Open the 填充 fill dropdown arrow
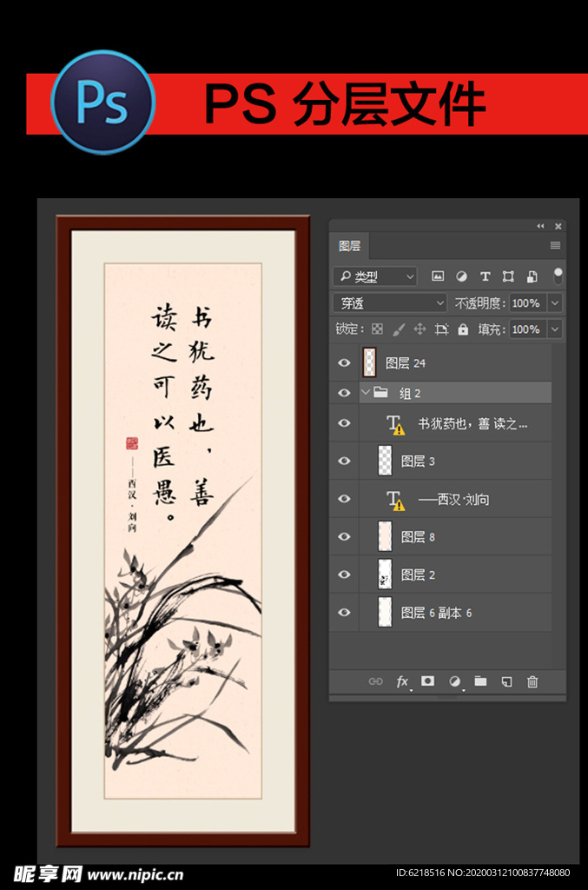The height and width of the screenshot is (890, 588). tap(555, 329)
